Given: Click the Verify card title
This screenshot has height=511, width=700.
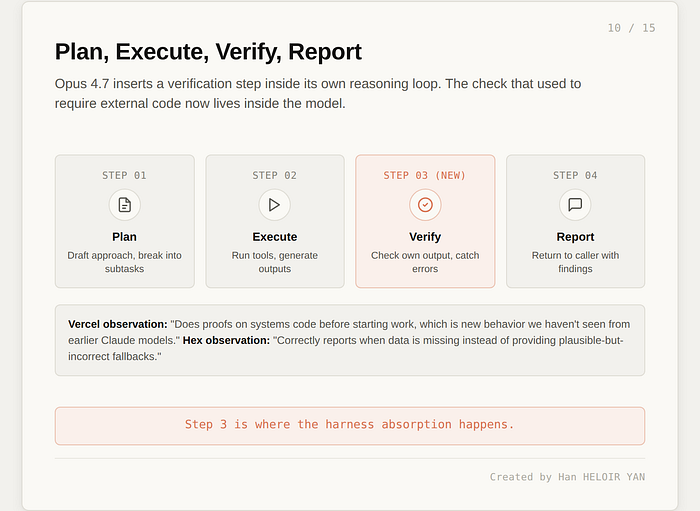Looking at the screenshot, I should 425,237.
